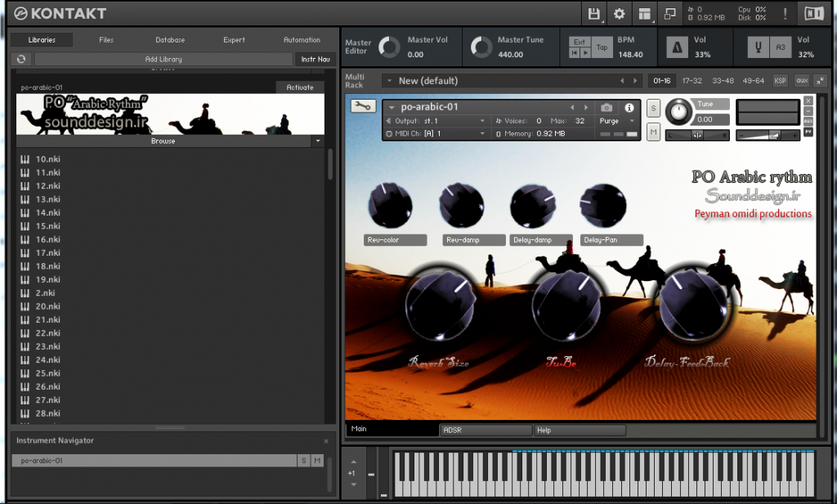Solo the po-arabic-01 instrument in rack header
This screenshot has height=504, width=837.
pos(653,109)
